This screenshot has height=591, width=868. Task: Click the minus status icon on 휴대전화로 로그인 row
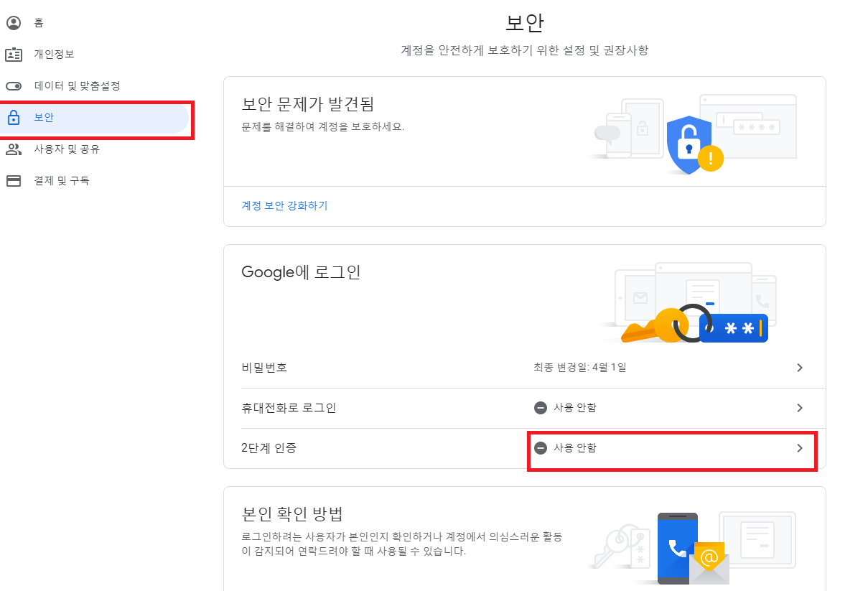[x=541, y=408]
